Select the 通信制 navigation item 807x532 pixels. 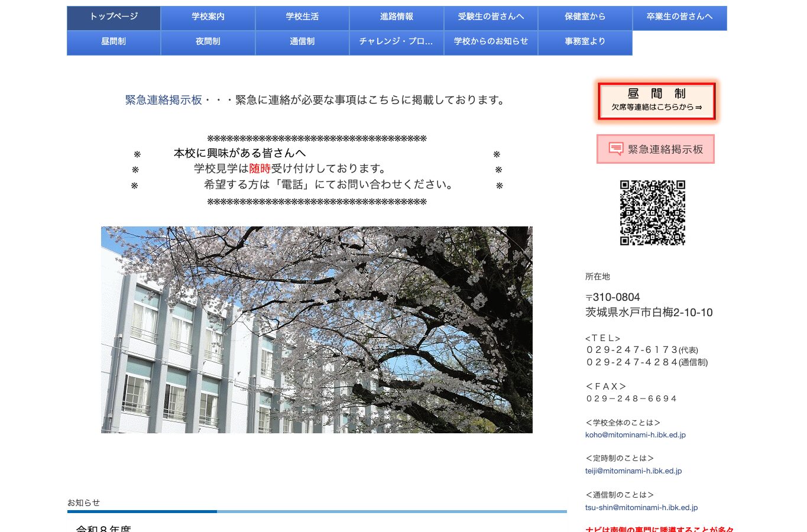302,43
